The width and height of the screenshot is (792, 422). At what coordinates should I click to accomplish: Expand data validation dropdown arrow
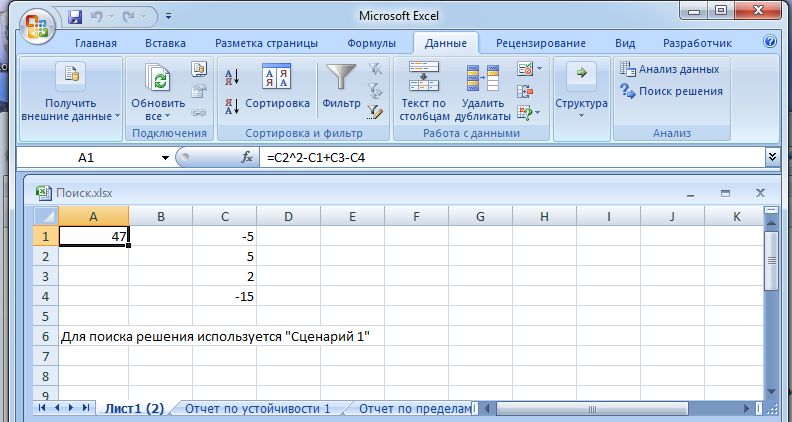[539, 69]
